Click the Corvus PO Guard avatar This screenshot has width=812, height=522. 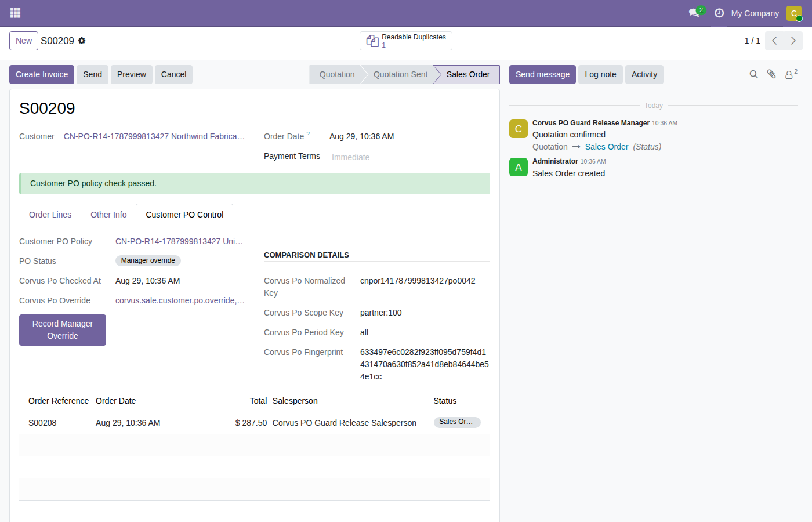pos(519,129)
